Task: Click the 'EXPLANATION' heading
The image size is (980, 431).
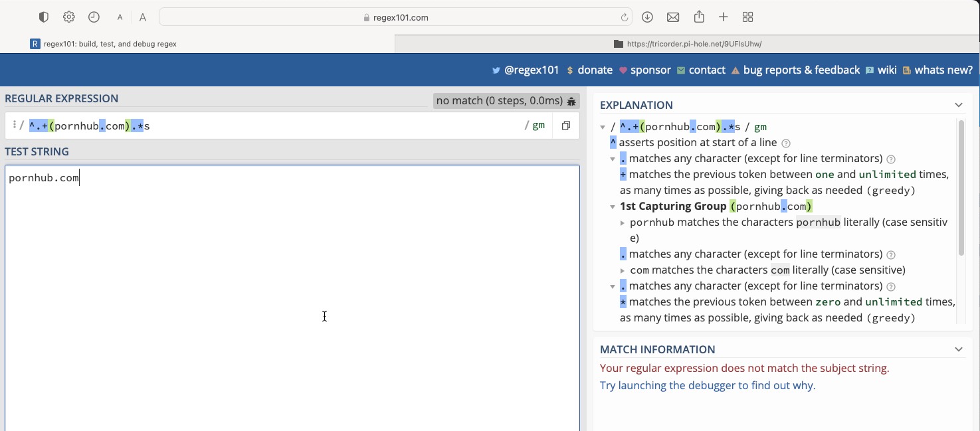Action: click(x=637, y=105)
